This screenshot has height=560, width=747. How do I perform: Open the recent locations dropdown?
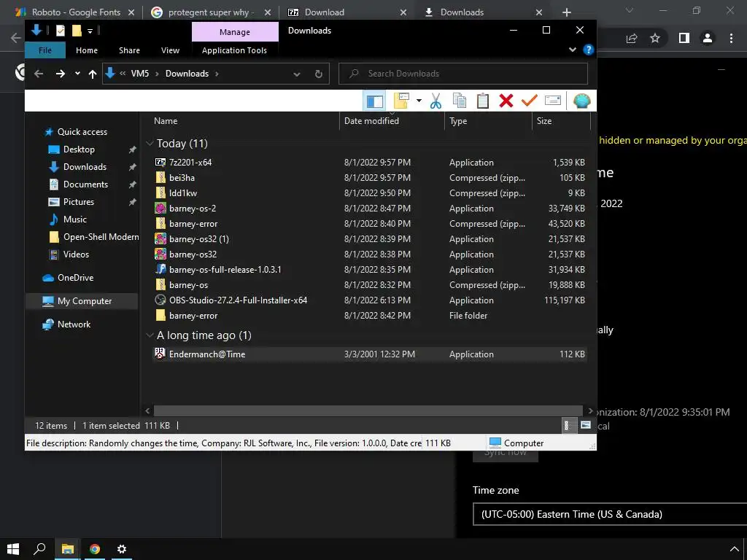(x=77, y=74)
